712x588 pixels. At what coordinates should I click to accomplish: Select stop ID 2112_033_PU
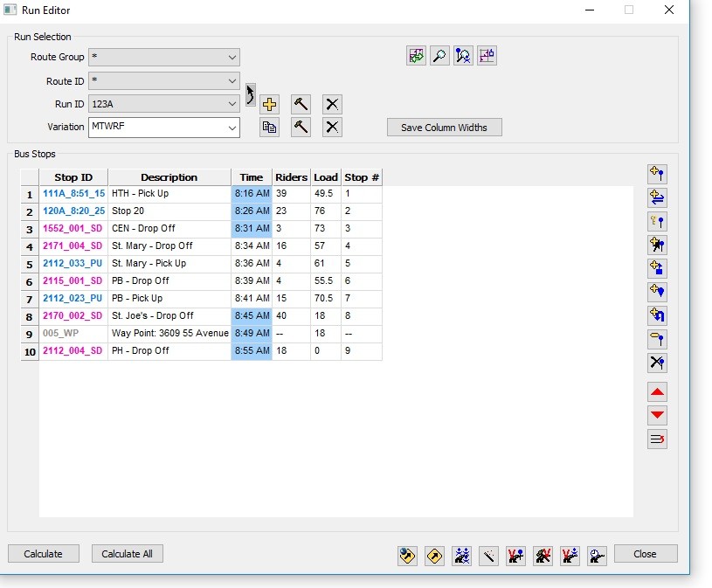click(x=73, y=263)
